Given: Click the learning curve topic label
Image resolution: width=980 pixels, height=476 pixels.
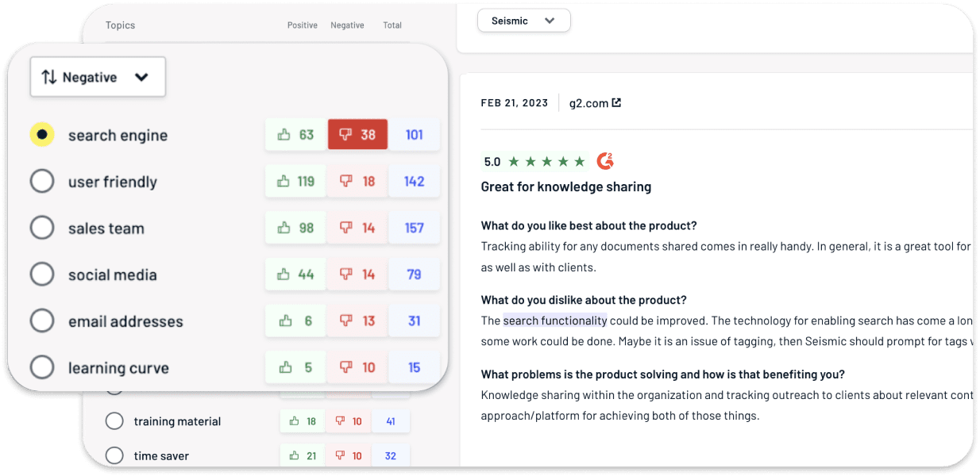Looking at the screenshot, I should point(118,368).
